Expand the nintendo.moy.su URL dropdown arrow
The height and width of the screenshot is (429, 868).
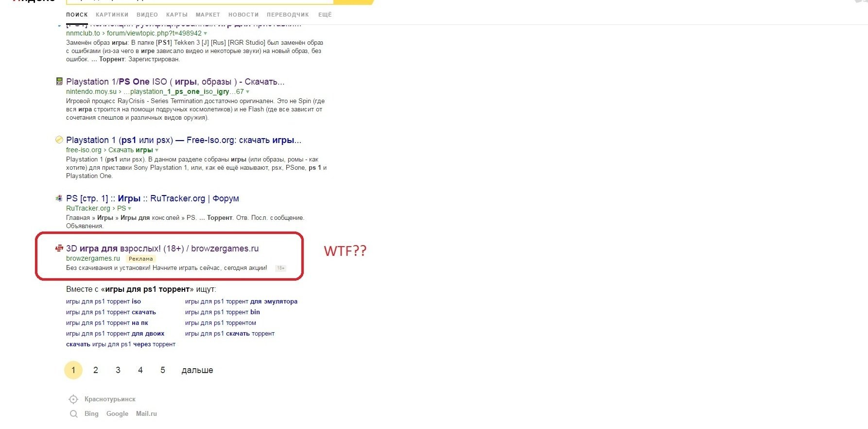pyautogui.click(x=248, y=92)
